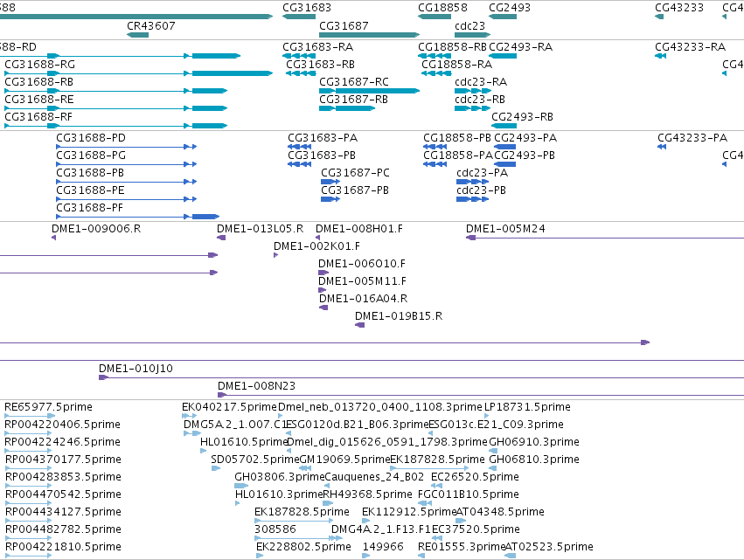The image size is (744, 560).
Task: Click EST RH49368.5prime
Action: pos(368,494)
